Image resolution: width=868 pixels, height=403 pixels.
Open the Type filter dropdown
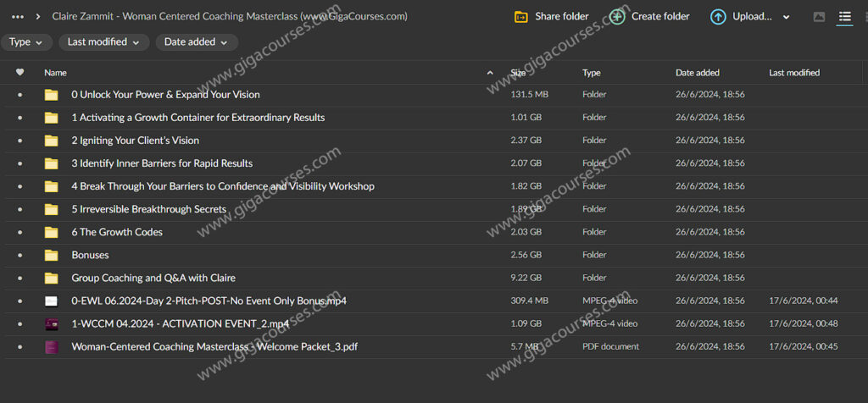(x=27, y=42)
